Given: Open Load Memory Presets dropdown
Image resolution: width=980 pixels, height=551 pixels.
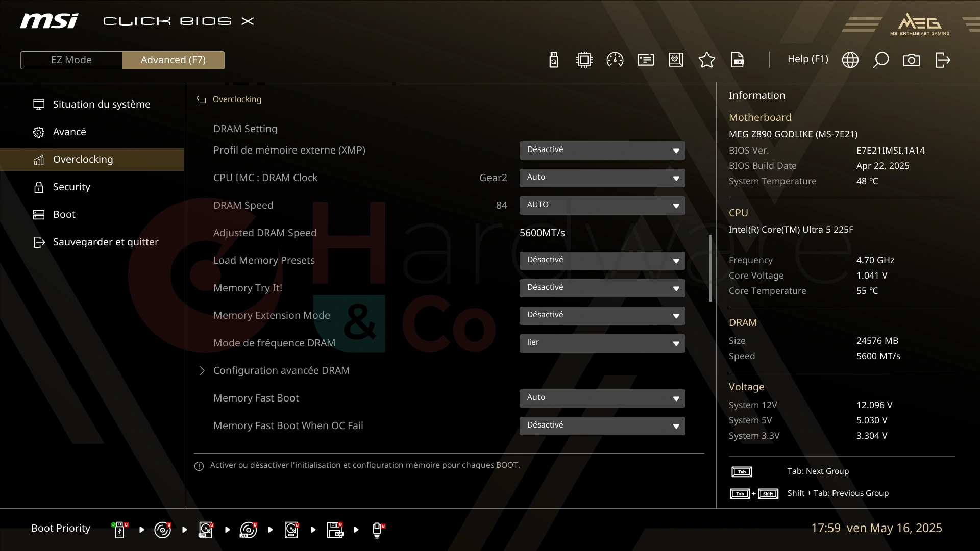Looking at the screenshot, I should pyautogui.click(x=602, y=261).
